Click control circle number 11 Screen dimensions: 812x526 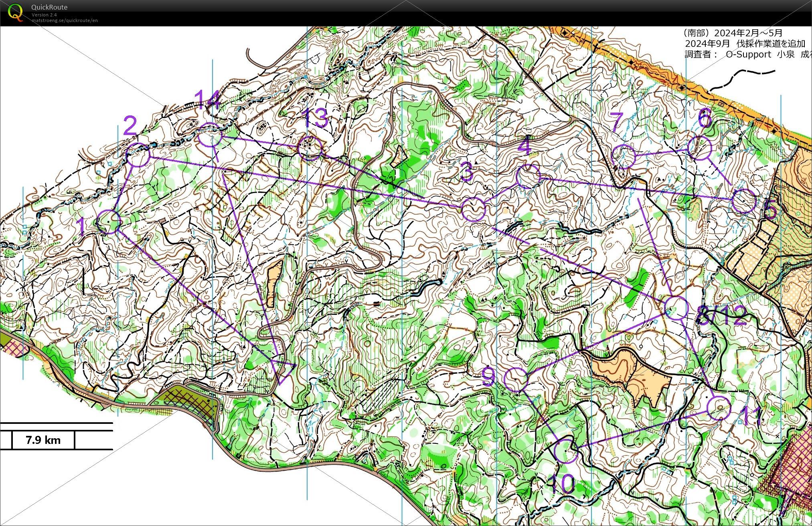[719, 408]
